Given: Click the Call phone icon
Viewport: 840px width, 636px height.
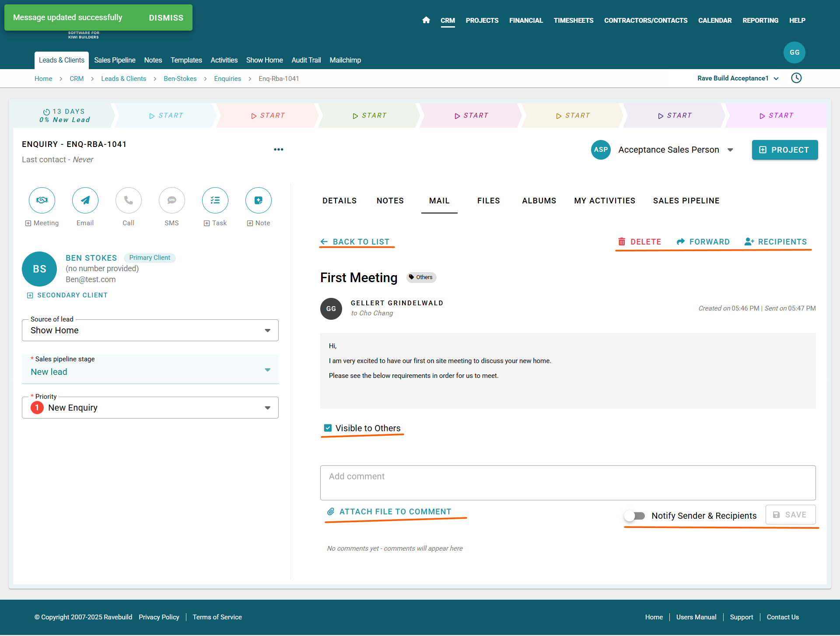Looking at the screenshot, I should (x=129, y=200).
